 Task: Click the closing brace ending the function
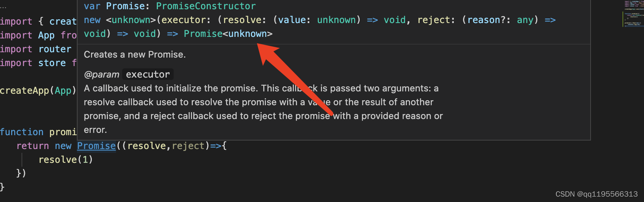(x=2, y=187)
